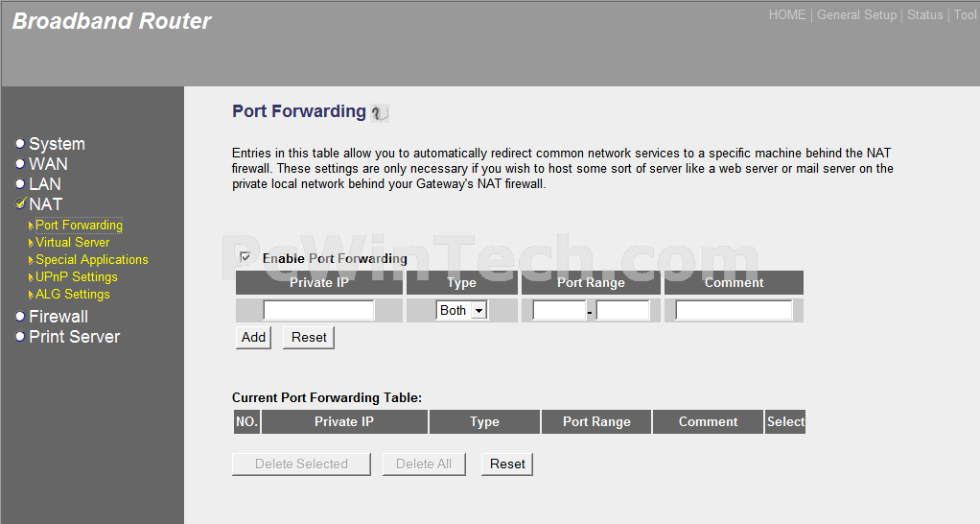Open the Type dropdown showing Both

click(x=461, y=310)
